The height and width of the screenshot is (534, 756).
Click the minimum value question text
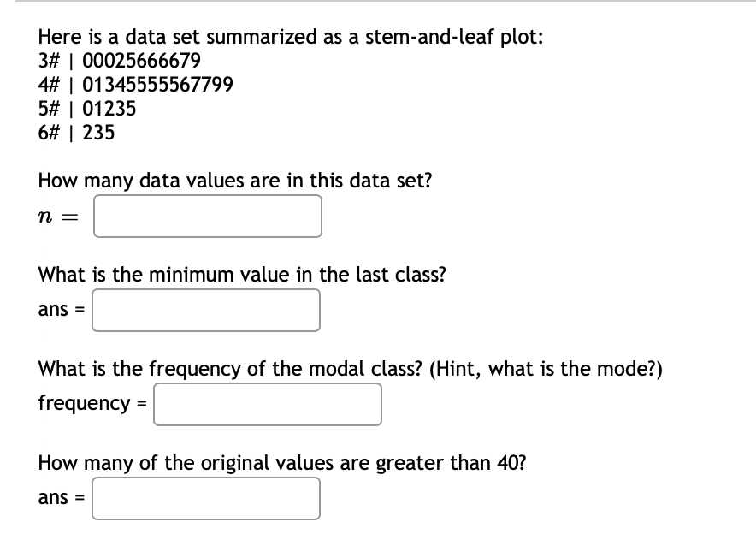coord(242,275)
